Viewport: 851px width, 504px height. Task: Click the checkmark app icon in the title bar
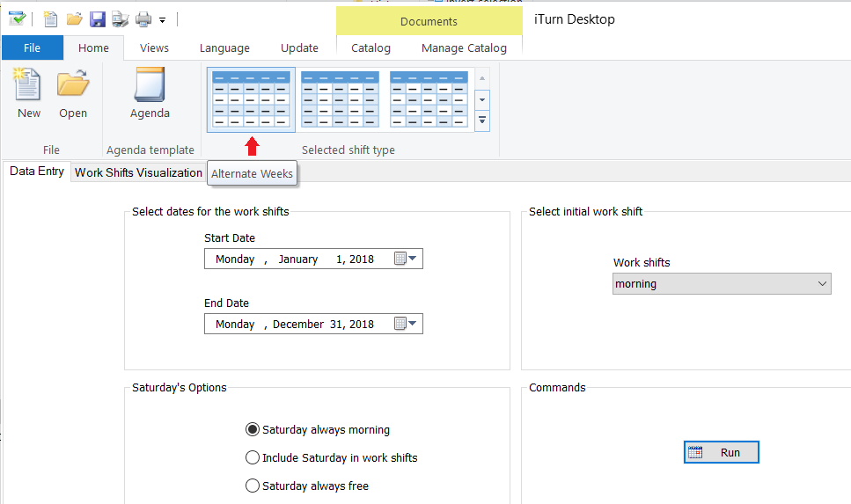click(x=17, y=19)
